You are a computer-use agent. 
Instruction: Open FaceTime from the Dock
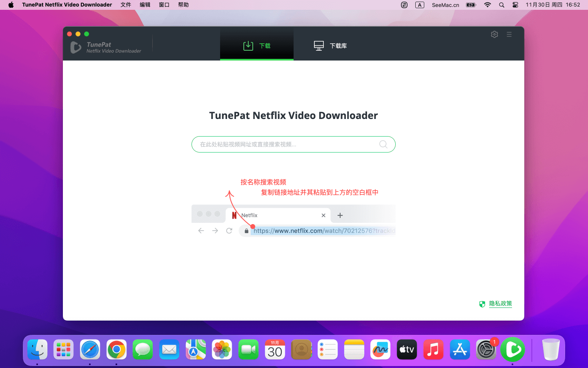pos(248,350)
